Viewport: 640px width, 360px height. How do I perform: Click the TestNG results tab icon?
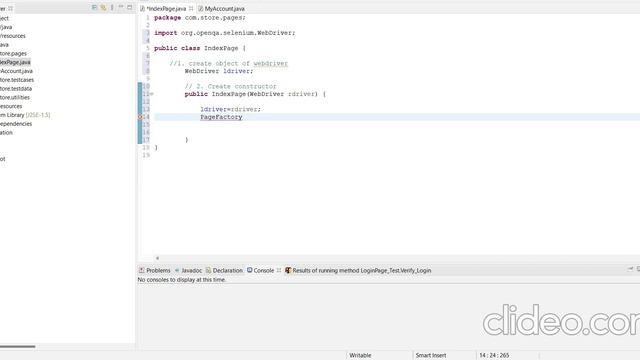pos(288,270)
